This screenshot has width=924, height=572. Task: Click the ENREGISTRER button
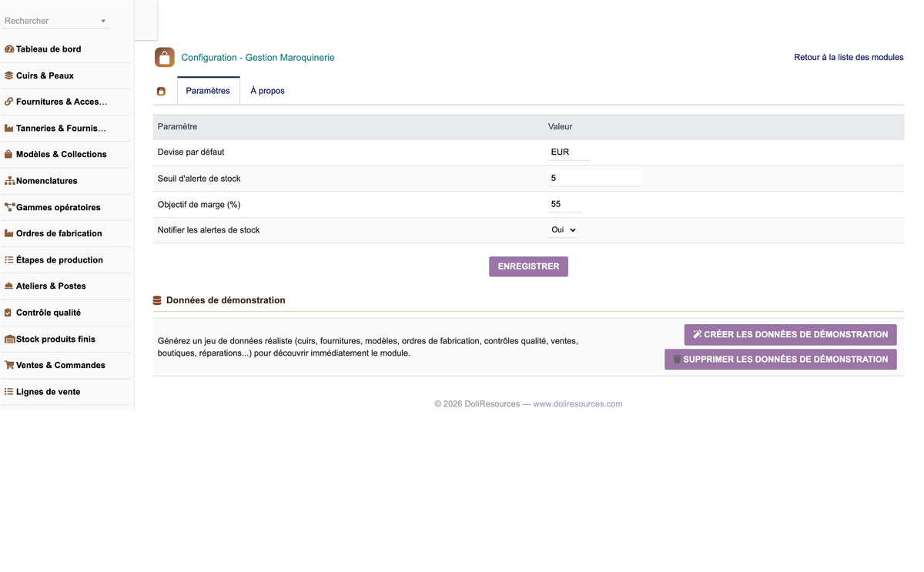[x=528, y=266]
